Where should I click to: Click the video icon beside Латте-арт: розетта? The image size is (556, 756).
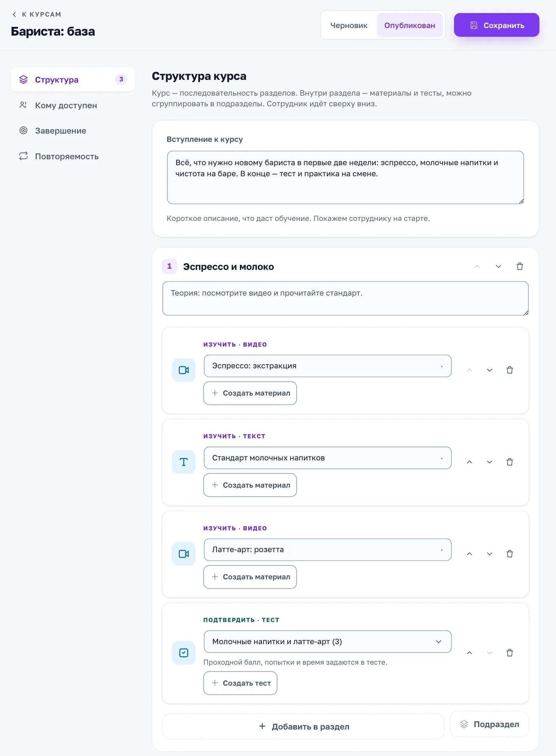[184, 554]
